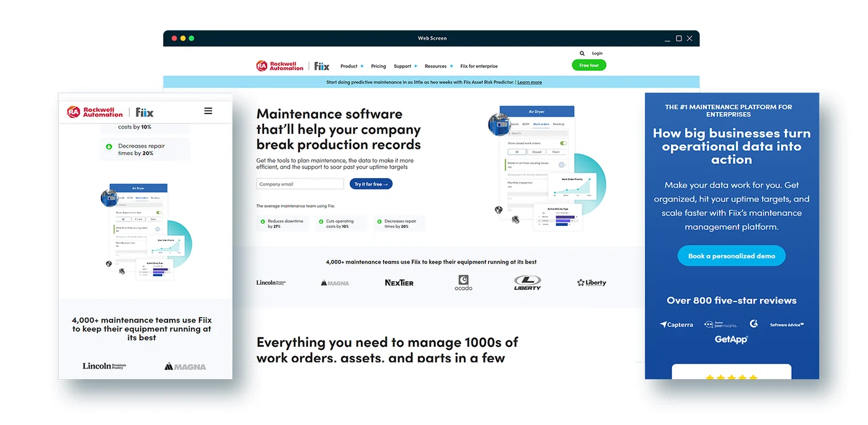Click mobile green arrow beside Decreases repair times
Screen dimensions: 868x425
(109, 147)
